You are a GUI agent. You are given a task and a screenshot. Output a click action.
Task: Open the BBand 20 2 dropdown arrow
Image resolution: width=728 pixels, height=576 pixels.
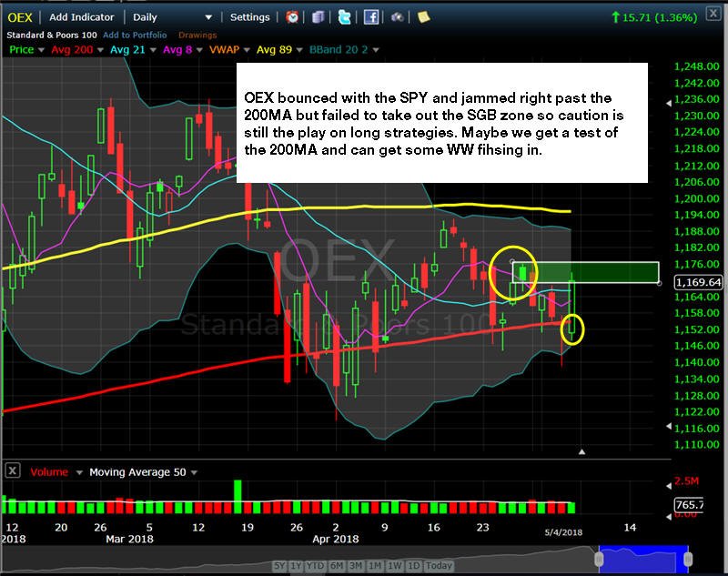point(375,50)
